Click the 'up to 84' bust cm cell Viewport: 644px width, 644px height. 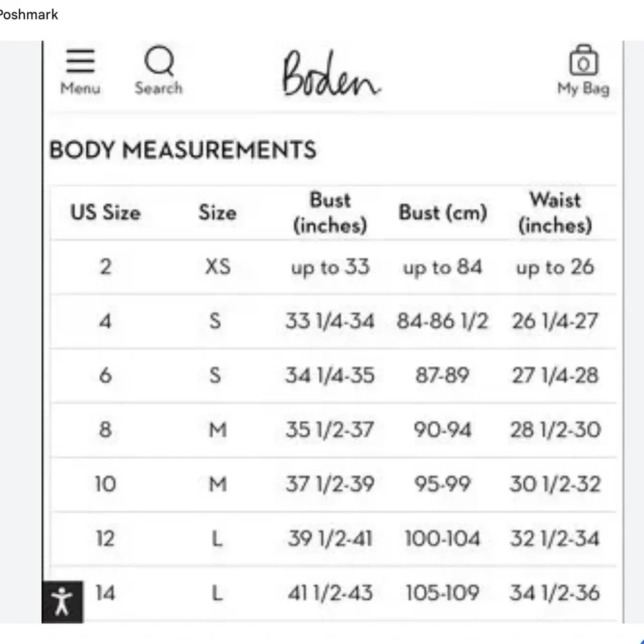442,267
